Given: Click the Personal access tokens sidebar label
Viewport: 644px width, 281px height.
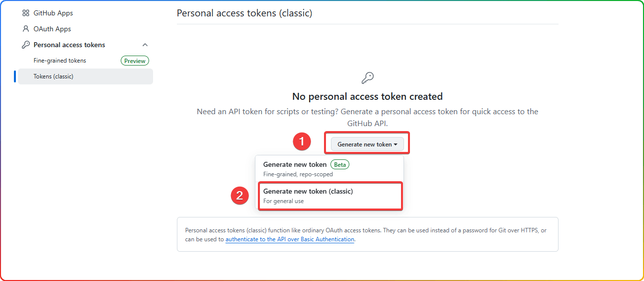Looking at the screenshot, I should 70,45.
